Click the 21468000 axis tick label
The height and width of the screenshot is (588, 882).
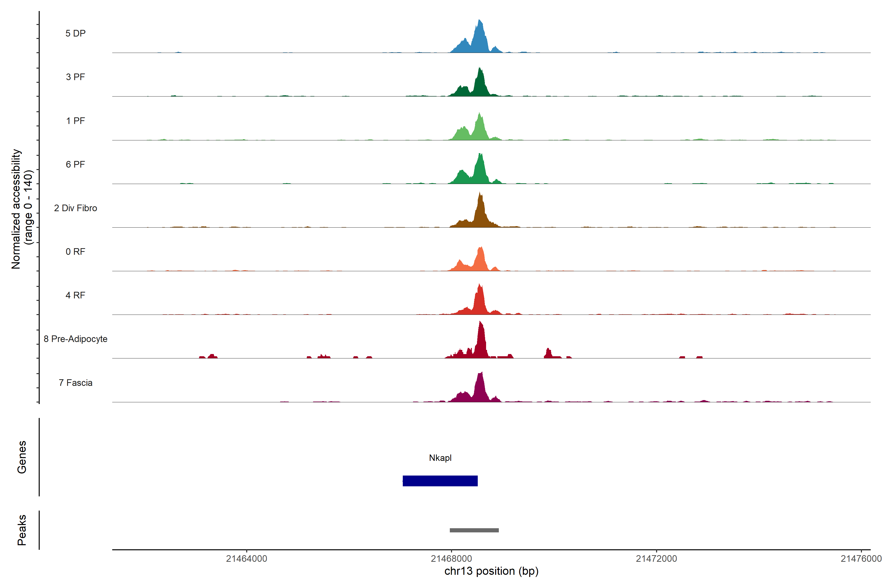pyautogui.click(x=451, y=559)
